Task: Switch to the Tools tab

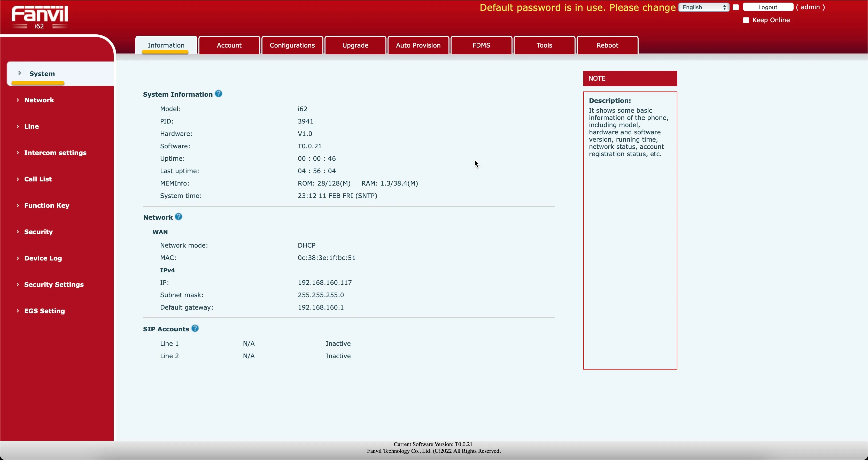Action: click(x=544, y=45)
